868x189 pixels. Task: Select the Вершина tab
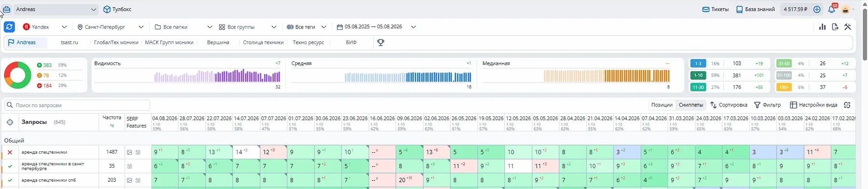[218, 43]
